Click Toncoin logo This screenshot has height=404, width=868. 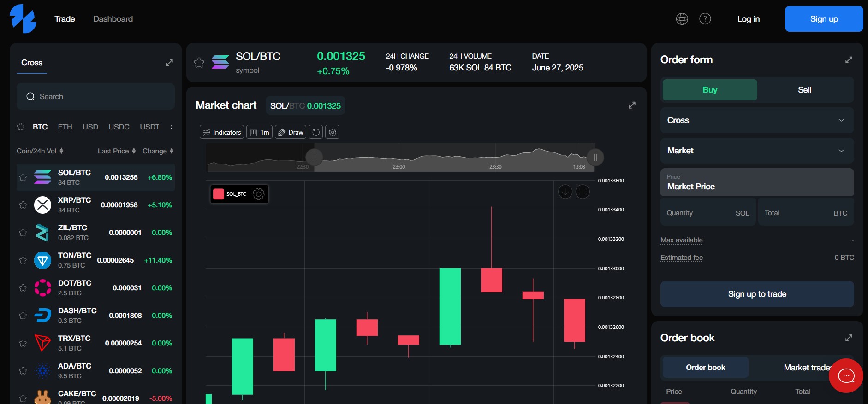click(x=42, y=260)
